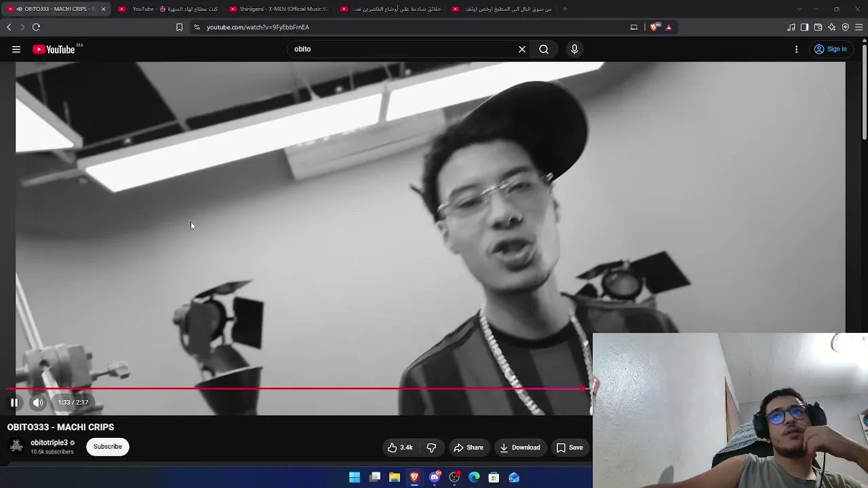
Task: Run the search with the magnifier icon
Action: pyautogui.click(x=544, y=49)
